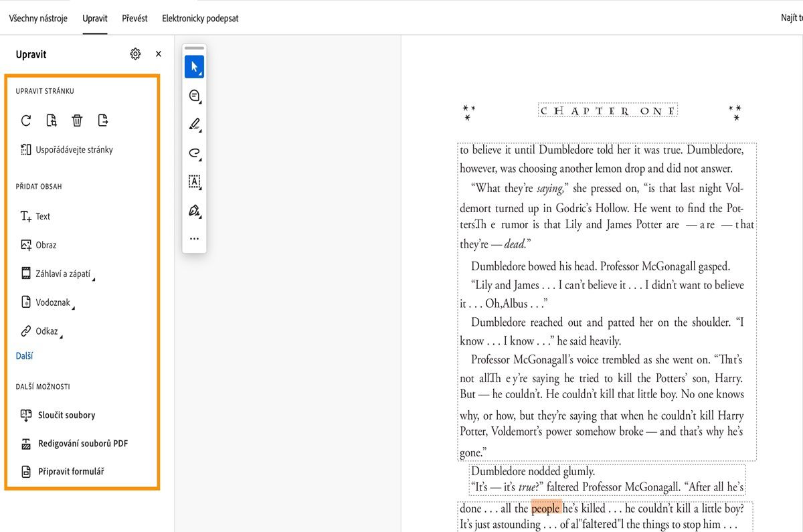Click PŘIDAT OBSAH section heading
Viewport: 803px width, 532px height.
tap(39, 187)
